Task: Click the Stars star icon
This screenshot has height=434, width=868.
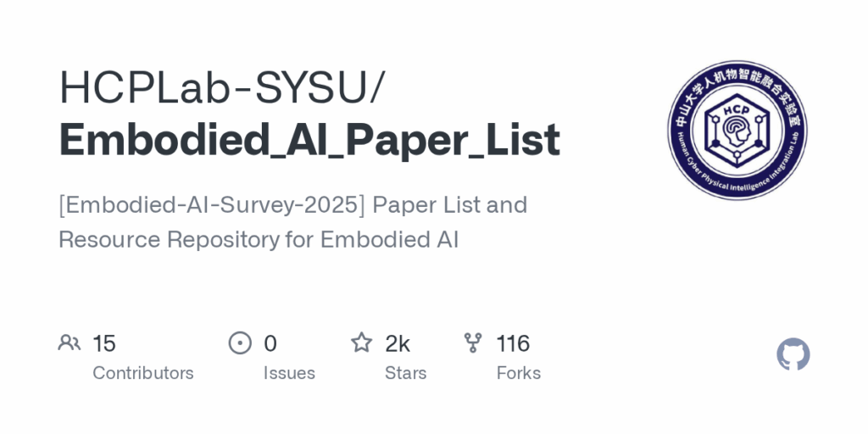Action: [x=362, y=342]
